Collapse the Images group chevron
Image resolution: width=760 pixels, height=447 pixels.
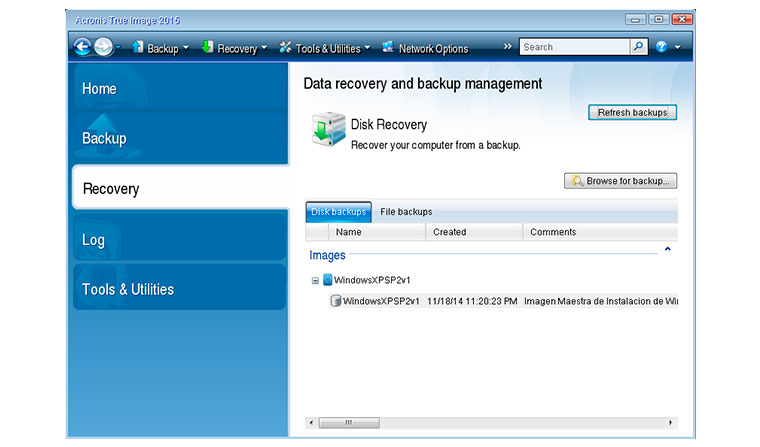click(667, 249)
